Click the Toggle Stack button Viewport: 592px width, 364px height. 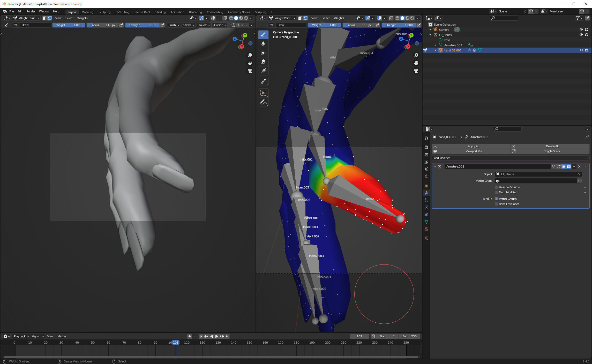(550, 151)
